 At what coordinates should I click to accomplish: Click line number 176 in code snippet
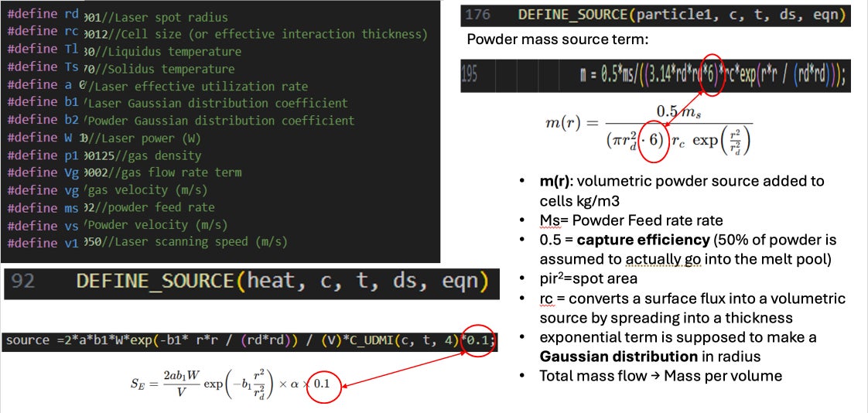478,15
